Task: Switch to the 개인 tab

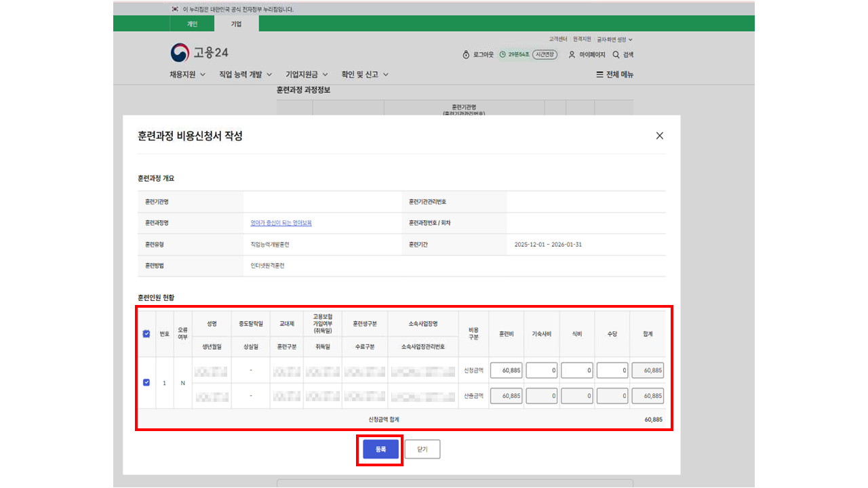Action: click(x=192, y=24)
